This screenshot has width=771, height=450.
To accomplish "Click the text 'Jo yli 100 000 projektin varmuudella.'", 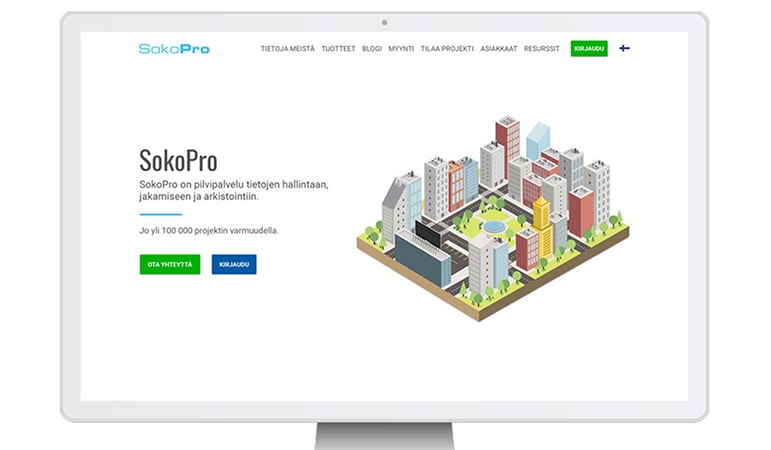I will click(209, 230).
